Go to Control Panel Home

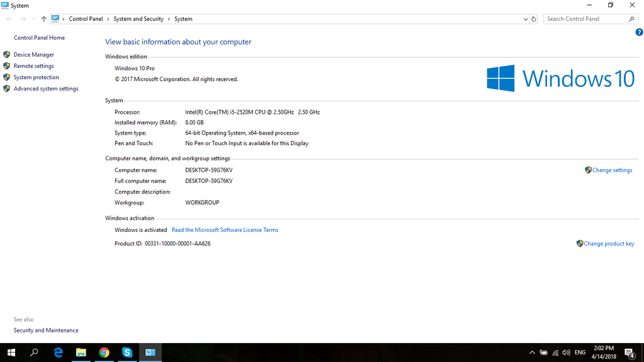click(x=39, y=37)
